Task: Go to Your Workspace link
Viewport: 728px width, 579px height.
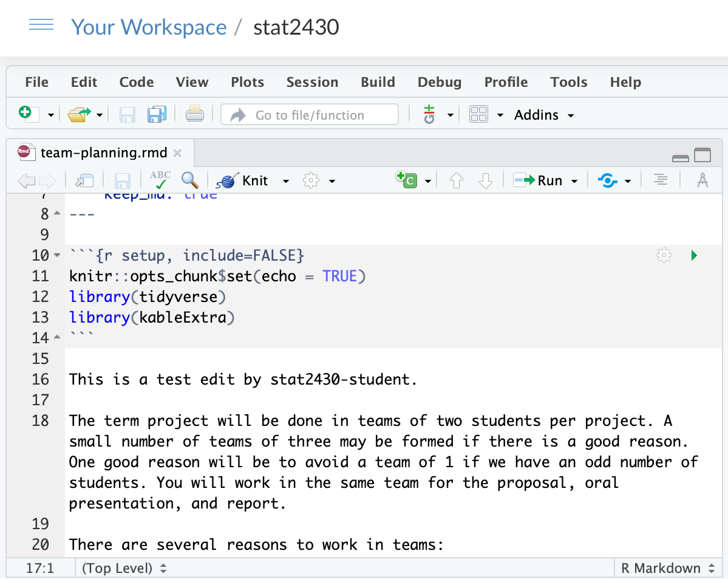Action: (149, 27)
